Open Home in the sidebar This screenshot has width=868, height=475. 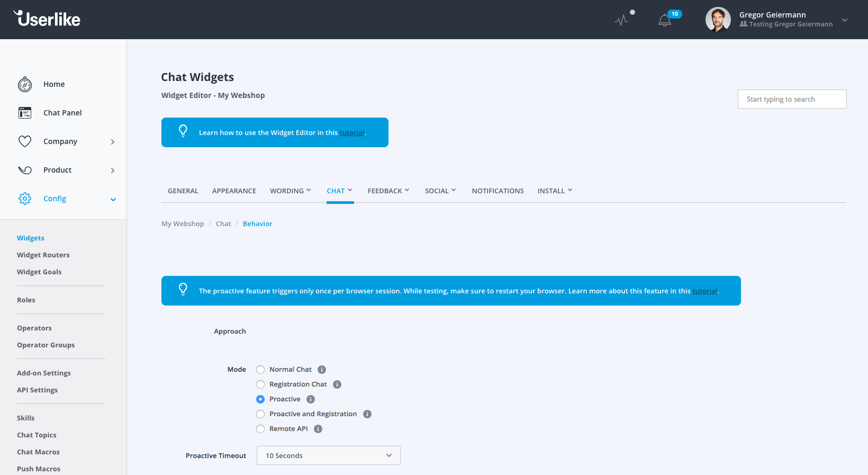pyautogui.click(x=54, y=84)
